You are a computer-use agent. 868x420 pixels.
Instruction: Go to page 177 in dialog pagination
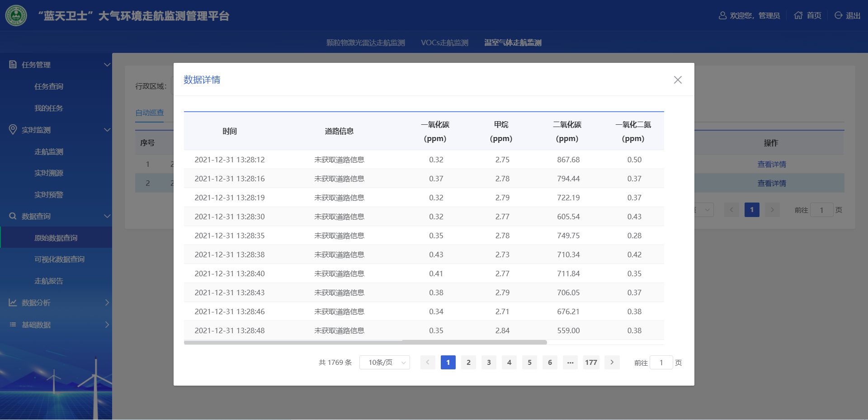pyautogui.click(x=591, y=363)
